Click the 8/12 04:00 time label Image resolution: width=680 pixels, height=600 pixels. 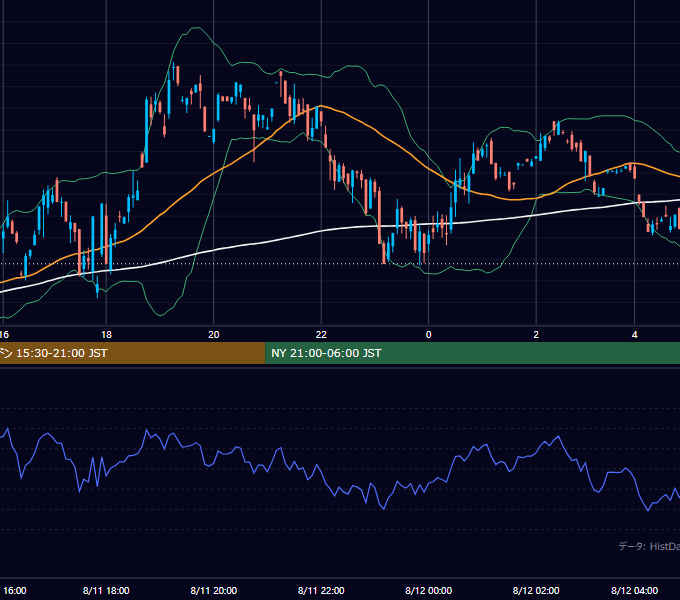coord(634,590)
